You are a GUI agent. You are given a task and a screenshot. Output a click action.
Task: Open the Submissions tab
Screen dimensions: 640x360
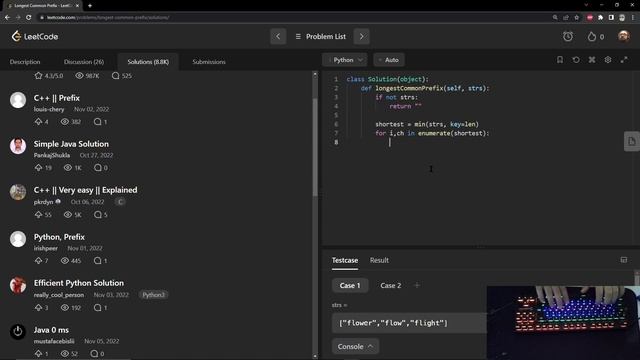click(209, 62)
